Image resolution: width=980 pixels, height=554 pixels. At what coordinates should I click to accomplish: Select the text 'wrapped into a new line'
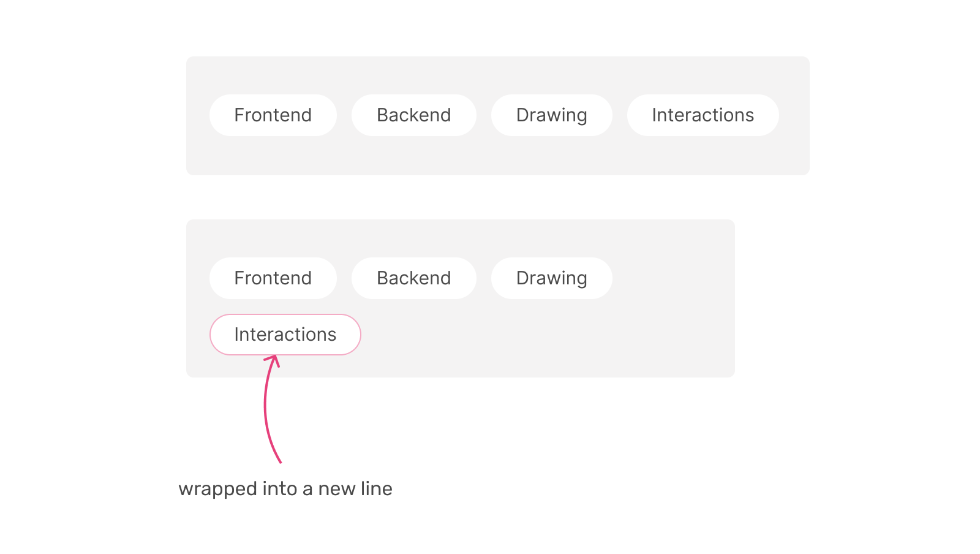(x=285, y=488)
